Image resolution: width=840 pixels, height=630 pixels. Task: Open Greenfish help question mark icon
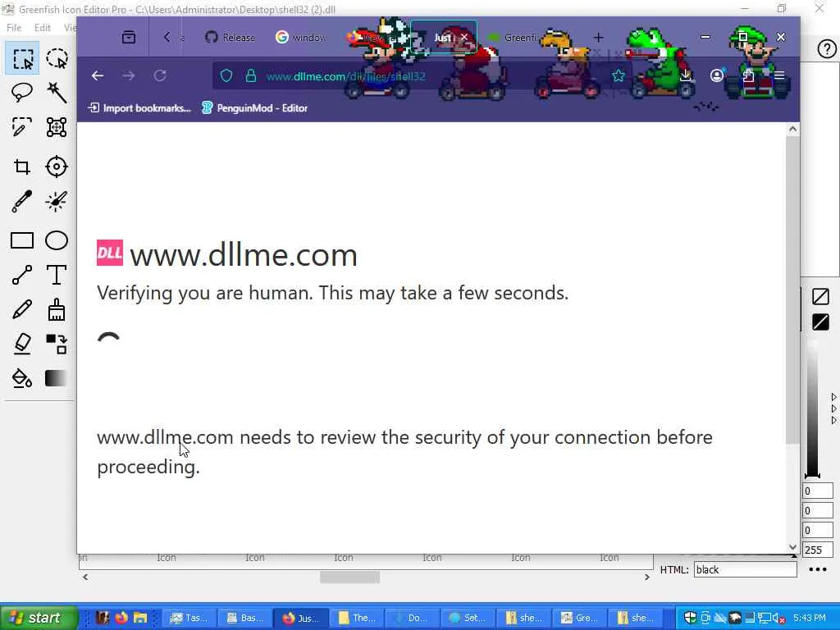tap(827, 49)
